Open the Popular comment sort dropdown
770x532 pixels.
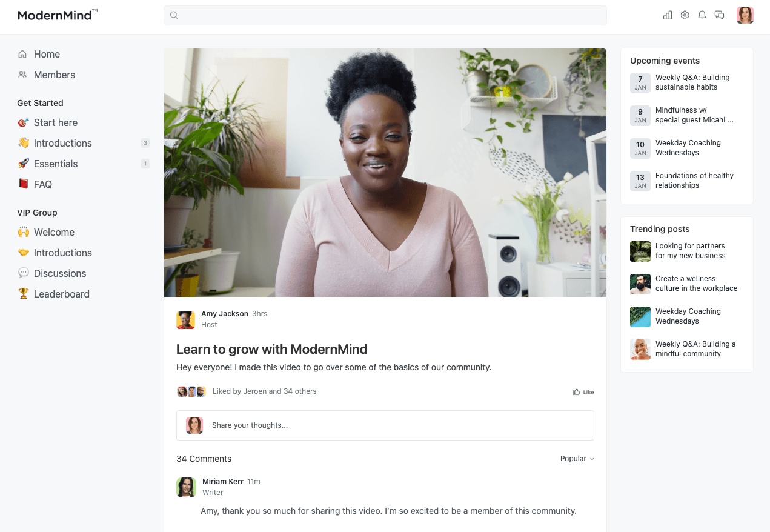577,459
